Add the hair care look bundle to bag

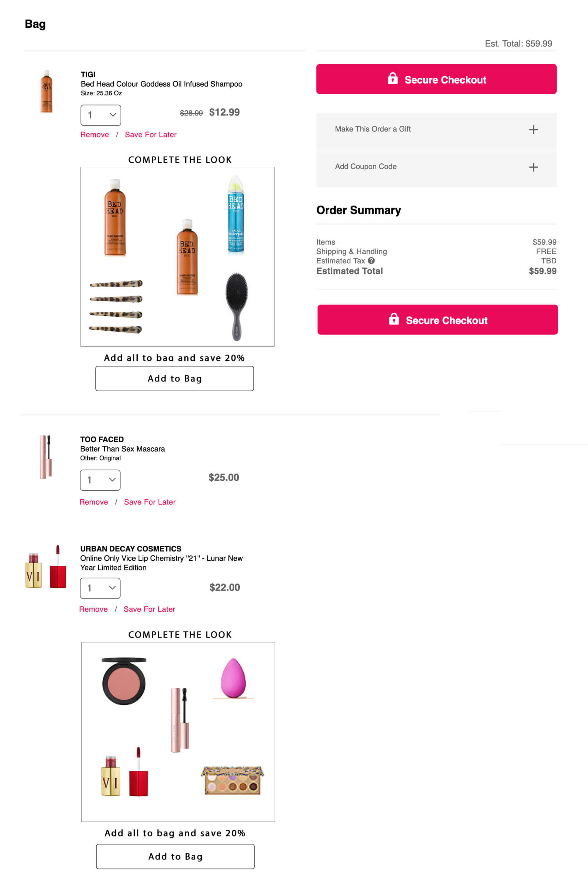(x=174, y=379)
